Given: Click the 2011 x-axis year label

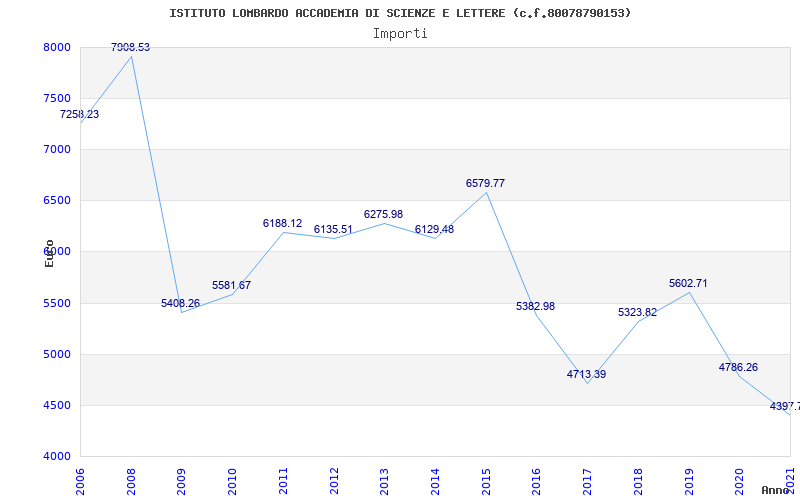Looking at the screenshot, I should (283, 481).
